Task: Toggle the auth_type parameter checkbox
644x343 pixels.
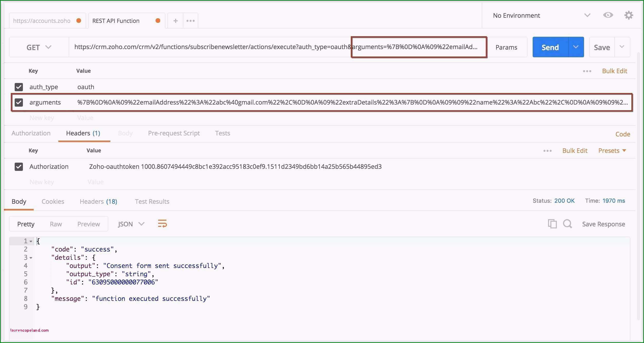Action: pos(18,86)
